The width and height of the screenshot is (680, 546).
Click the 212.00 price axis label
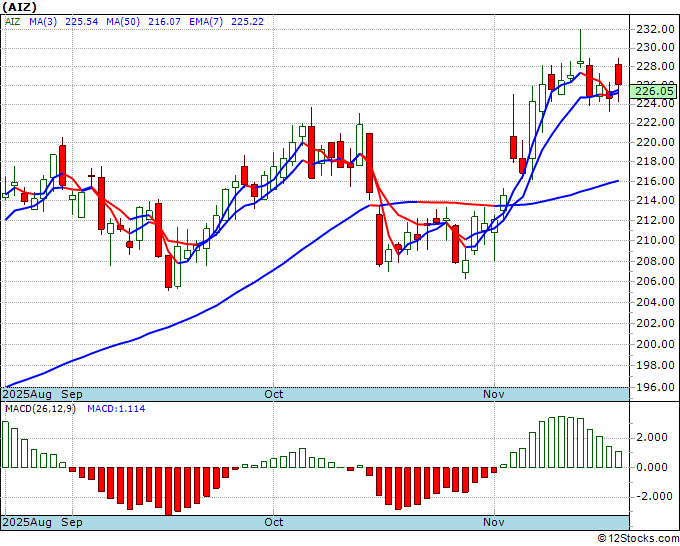(x=655, y=220)
